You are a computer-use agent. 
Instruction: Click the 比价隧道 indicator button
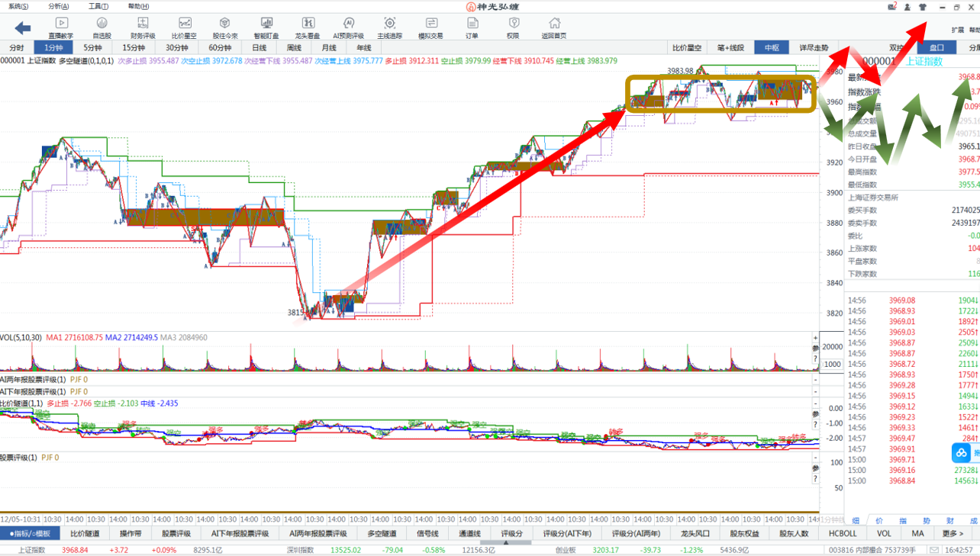click(x=85, y=534)
